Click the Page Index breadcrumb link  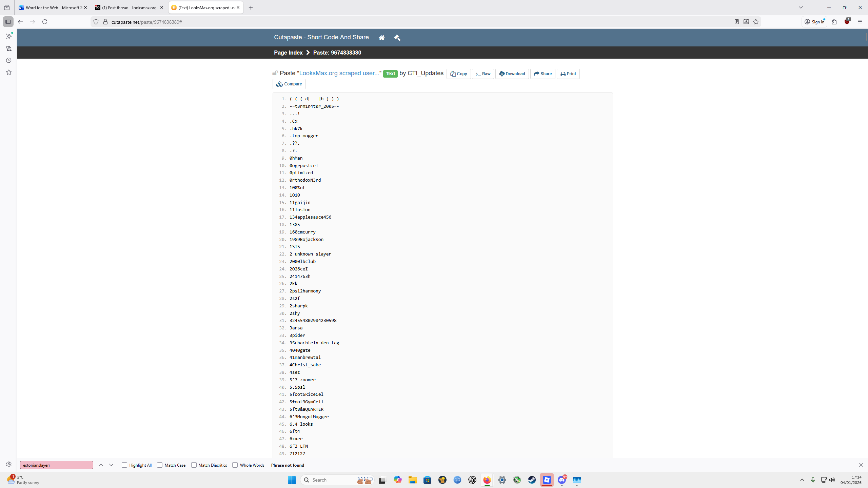tap(288, 53)
